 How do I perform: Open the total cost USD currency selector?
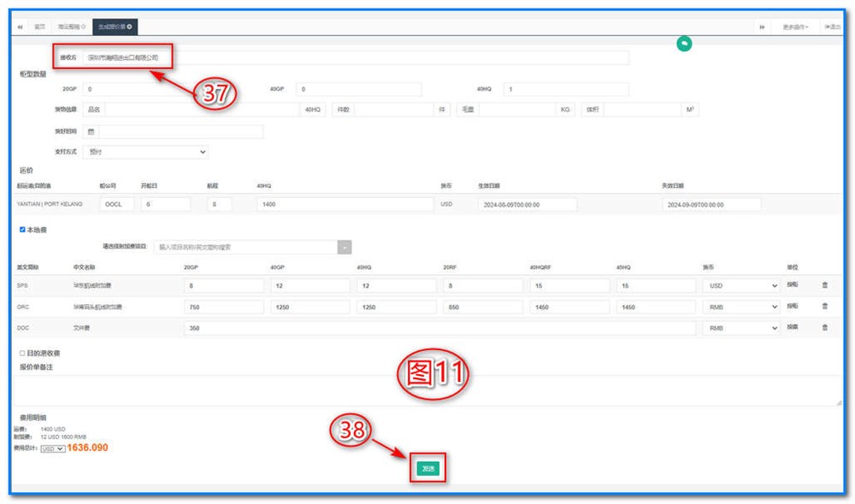53,448
